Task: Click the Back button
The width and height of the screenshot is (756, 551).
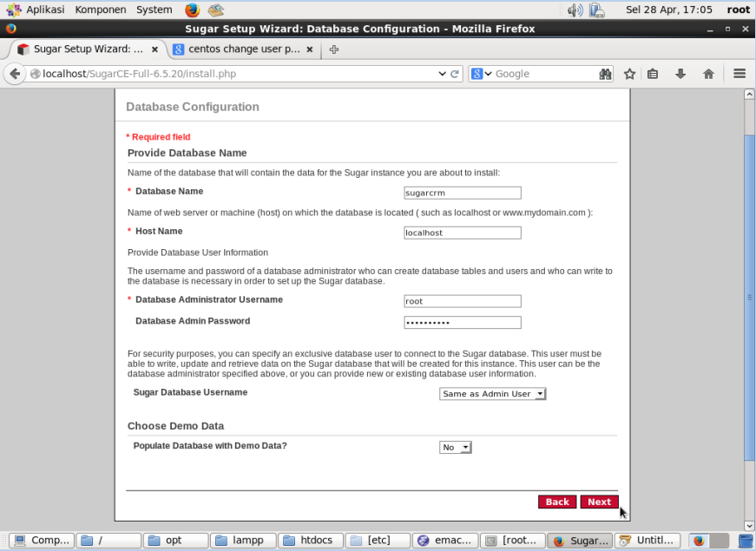Action: tap(556, 502)
